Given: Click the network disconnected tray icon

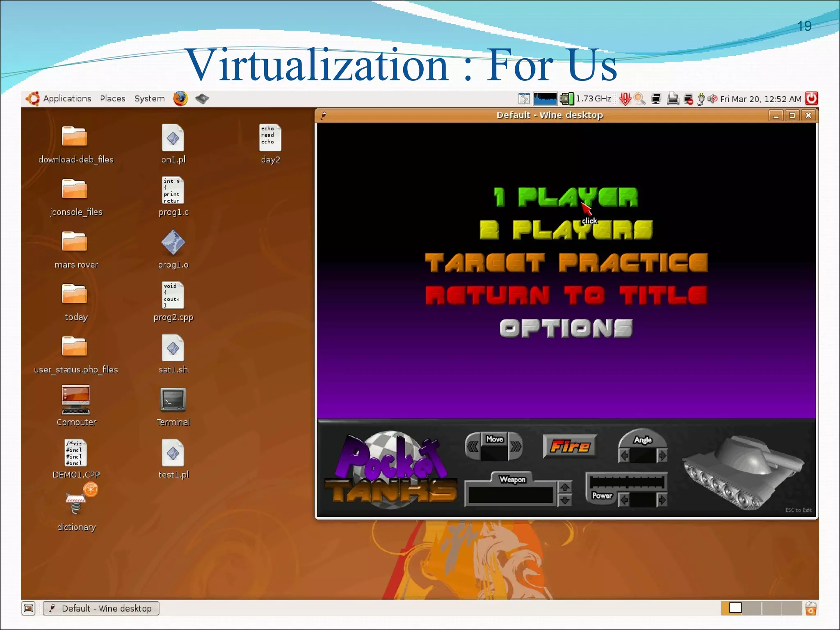Looking at the screenshot, I should 689,99.
